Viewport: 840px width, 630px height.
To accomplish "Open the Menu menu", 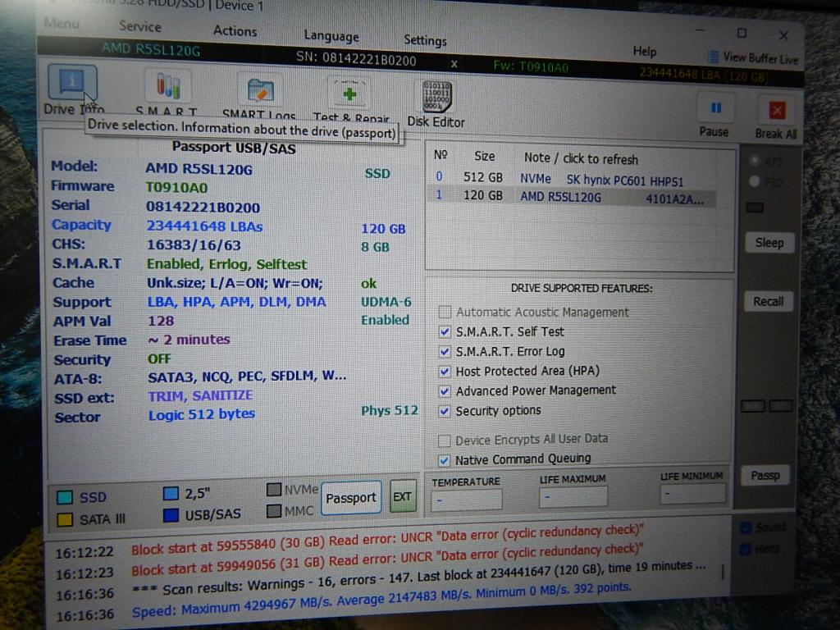I will [x=62, y=24].
